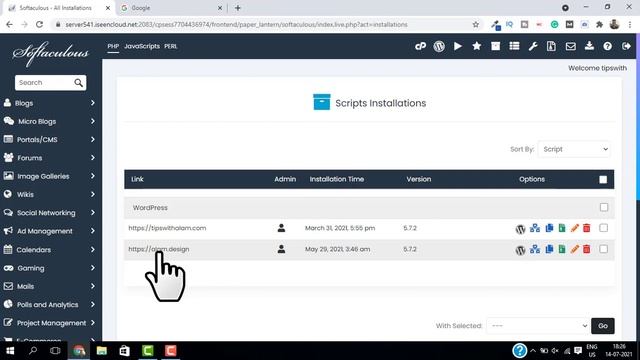Open the task list icon in top bar
The image size is (640, 360).
click(514, 46)
